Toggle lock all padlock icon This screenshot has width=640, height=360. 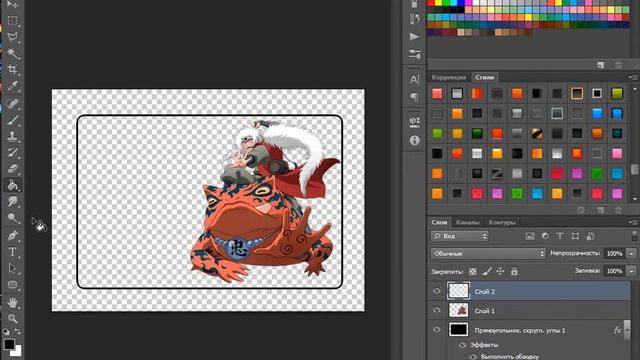514,271
